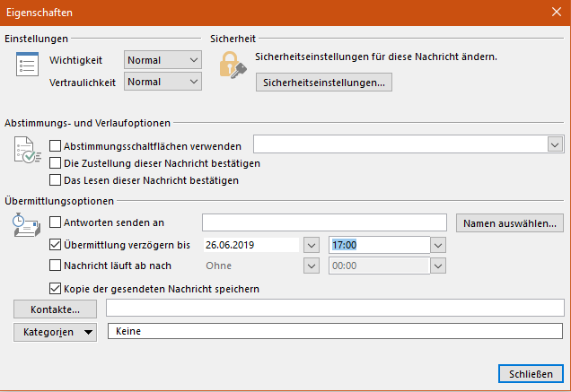Screen dimensions: 571x392
Task: Open the 17:00 delay time dropdown
Action: tap(437, 244)
